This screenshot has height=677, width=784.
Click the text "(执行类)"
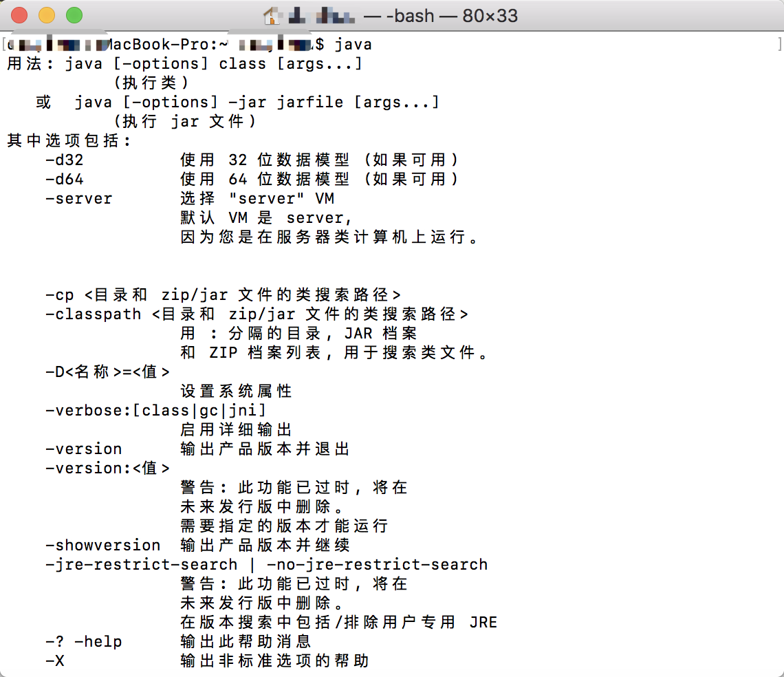[x=151, y=83]
